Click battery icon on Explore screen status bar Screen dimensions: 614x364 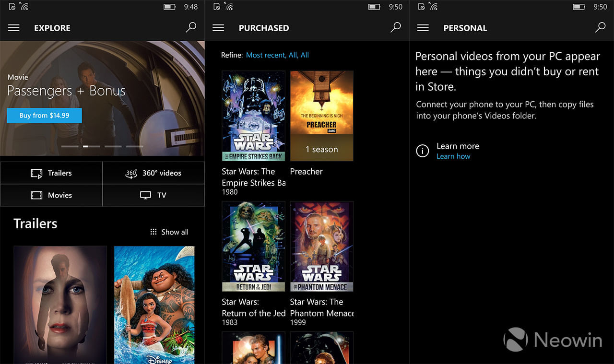click(169, 7)
